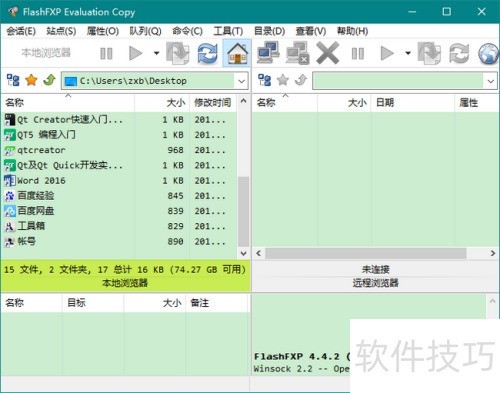Refresh the local browser pane
Image resolution: width=500 pixels, height=393 pixels.
(207, 53)
